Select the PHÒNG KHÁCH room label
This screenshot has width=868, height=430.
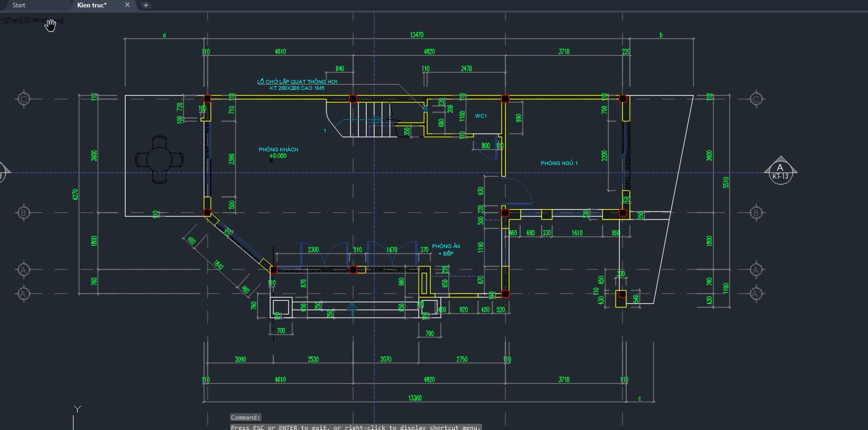pyautogui.click(x=278, y=149)
